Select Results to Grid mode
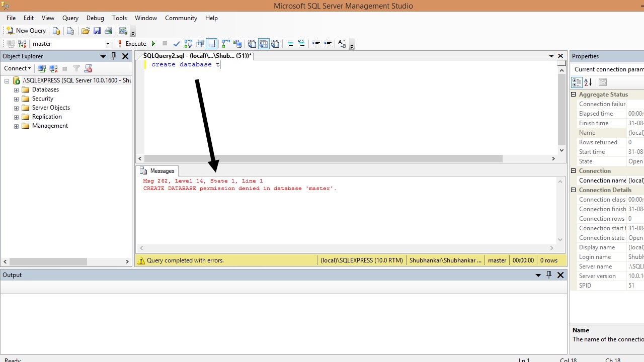 coord(264,44)
